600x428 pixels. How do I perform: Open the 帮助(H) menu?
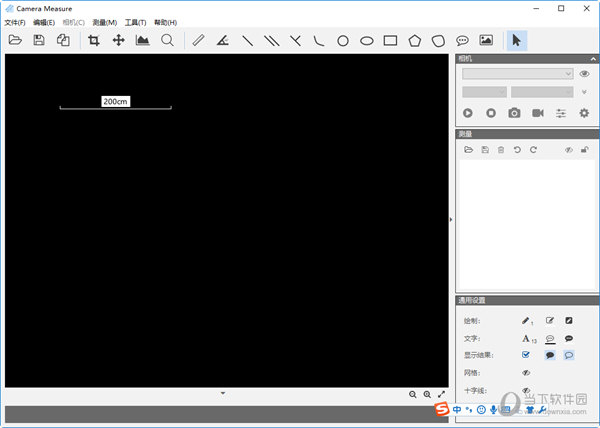pos(165,23)
